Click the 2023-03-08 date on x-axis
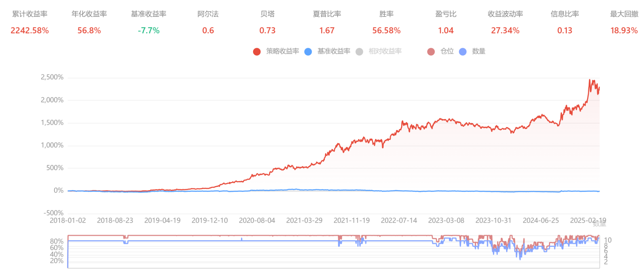This screenshot has width=644, height=274. pos(446,221)
